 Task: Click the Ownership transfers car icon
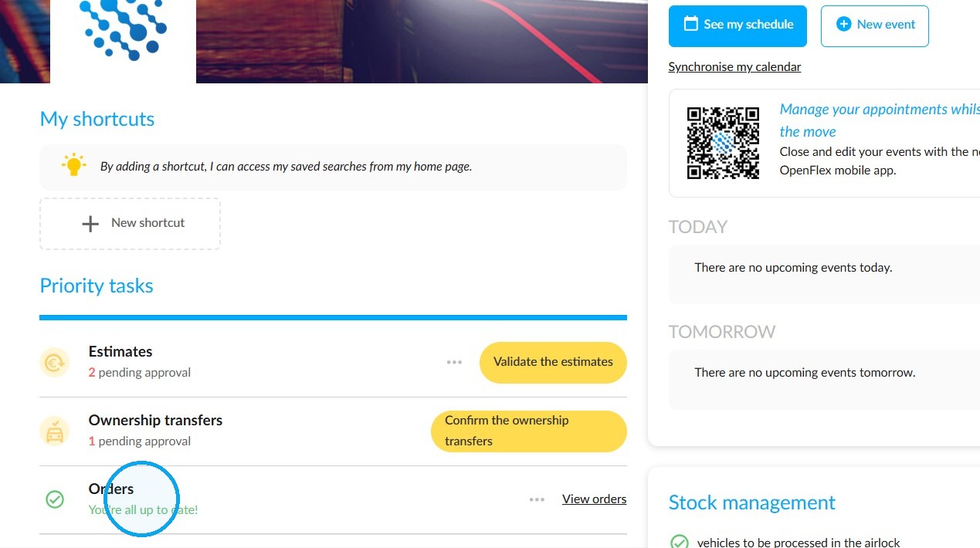[55, 431]
